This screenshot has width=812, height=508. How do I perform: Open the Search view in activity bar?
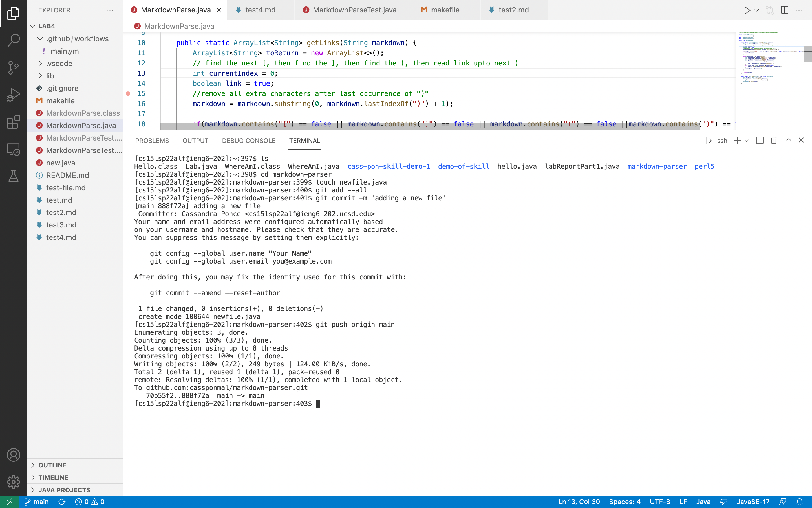pyautogui.click(x=14, y=40)
